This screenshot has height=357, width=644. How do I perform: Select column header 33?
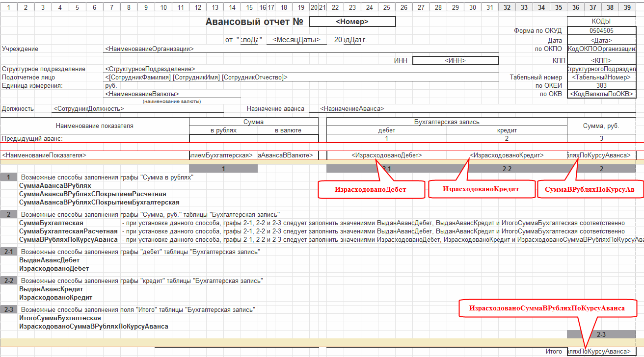524,7
